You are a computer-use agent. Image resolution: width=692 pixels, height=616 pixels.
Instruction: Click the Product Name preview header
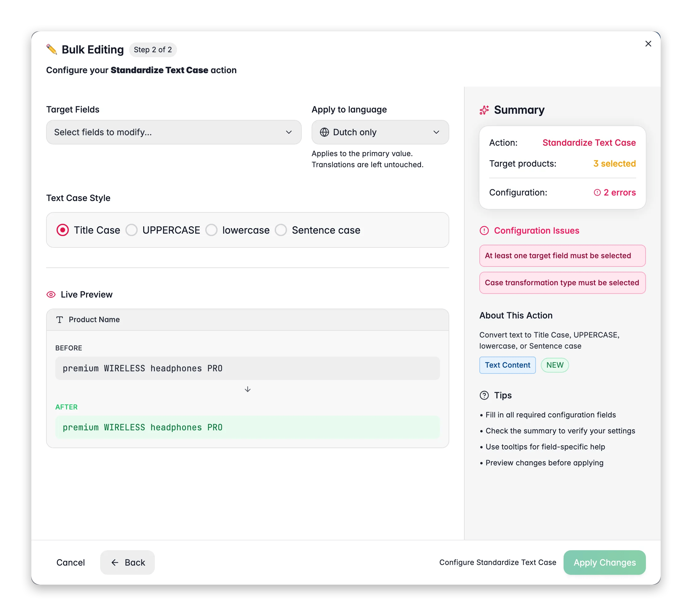(x=247, y=319)
